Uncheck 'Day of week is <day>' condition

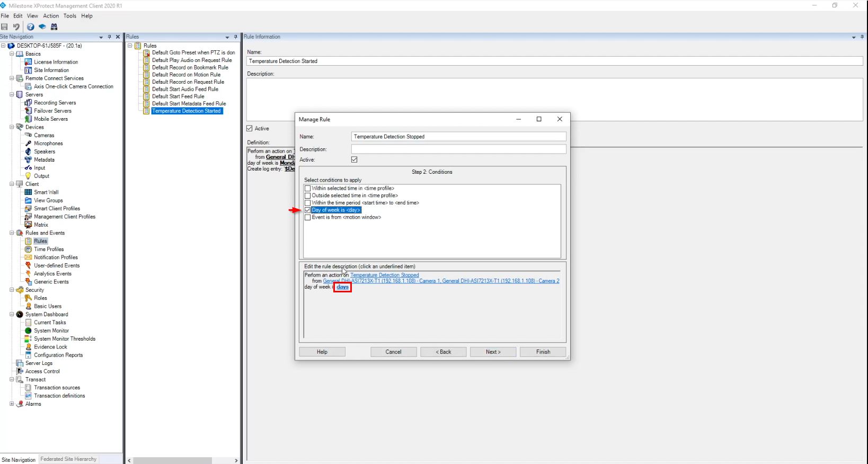(x=307, y=210)
